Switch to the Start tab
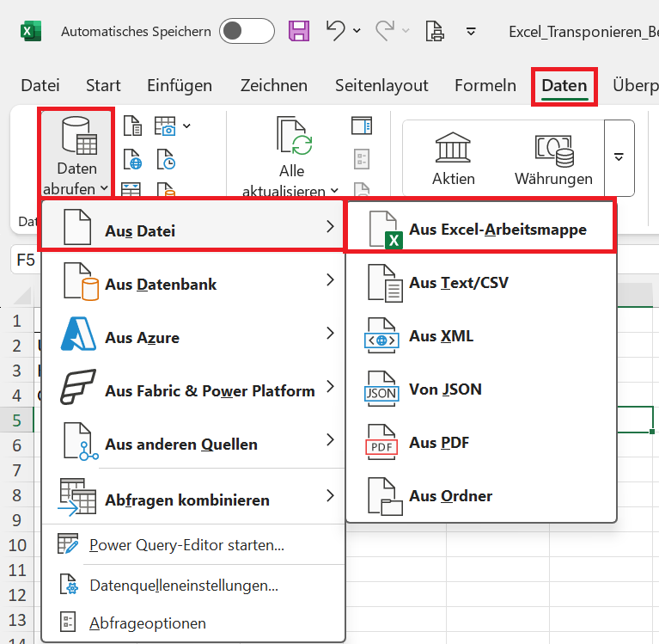 click(103, 85)
